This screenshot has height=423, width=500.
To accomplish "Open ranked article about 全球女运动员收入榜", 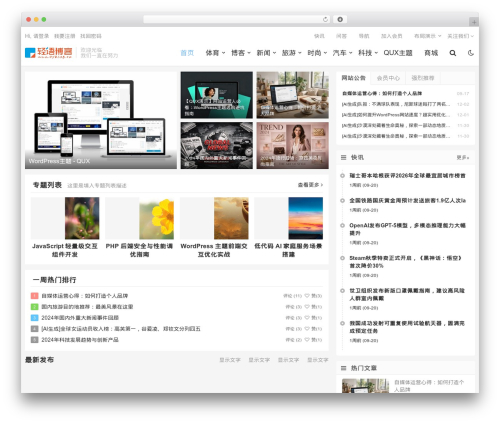I will pyautogui.click(x=121, y=329).
